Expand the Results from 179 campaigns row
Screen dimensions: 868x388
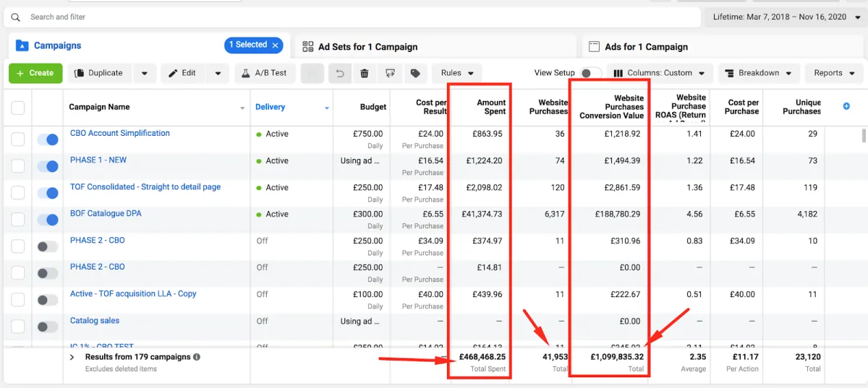(72, 357)
